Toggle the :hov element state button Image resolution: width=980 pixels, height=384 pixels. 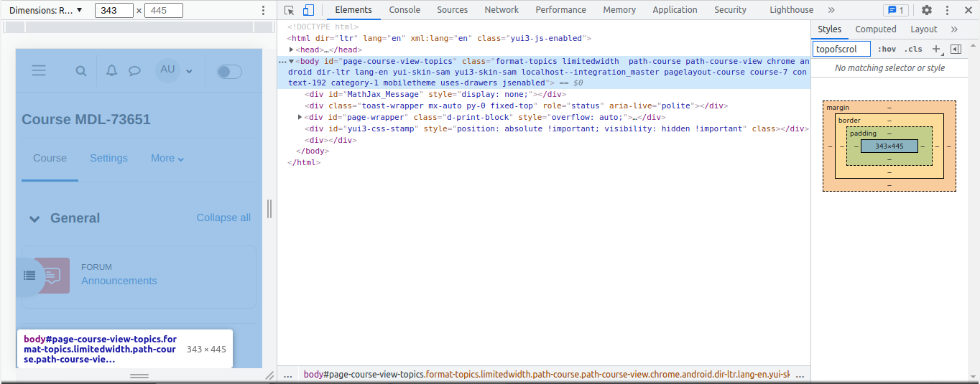coord(887,49)
